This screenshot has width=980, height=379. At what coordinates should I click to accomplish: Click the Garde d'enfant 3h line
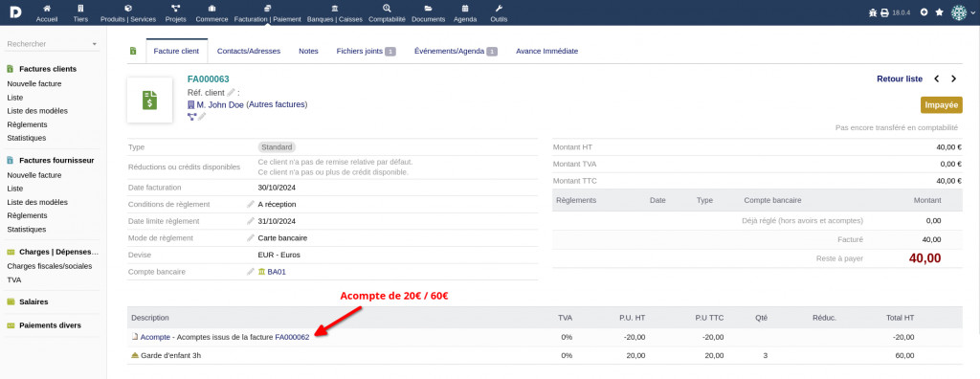coord(170,355)
